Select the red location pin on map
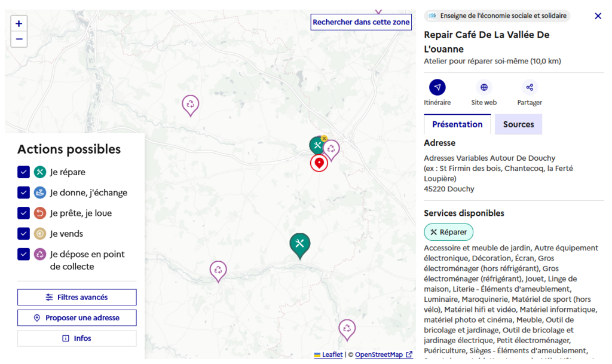This screenshot has height=364, width=612. pyautogui.click(x=319, y=163)
